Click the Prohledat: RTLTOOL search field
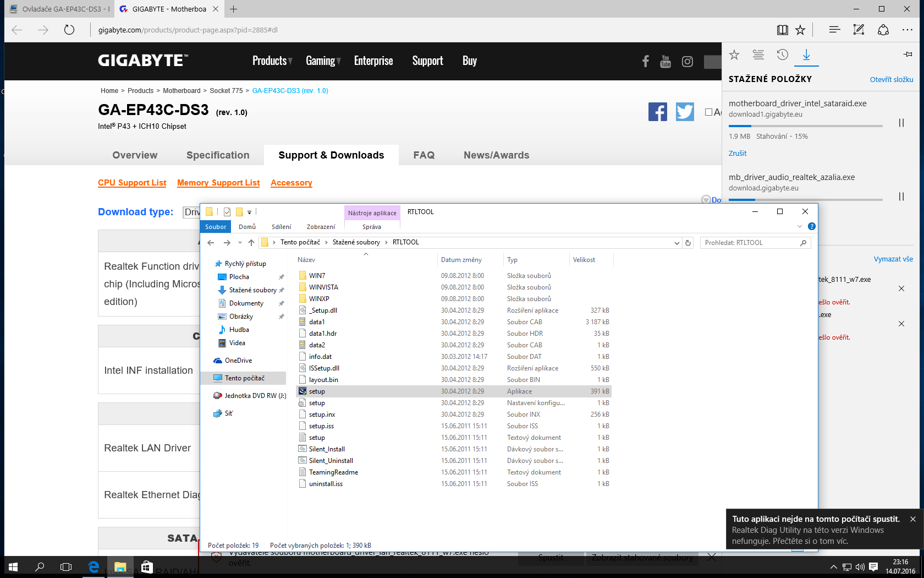This screenshot has height=578, width=924. point(756,243)
